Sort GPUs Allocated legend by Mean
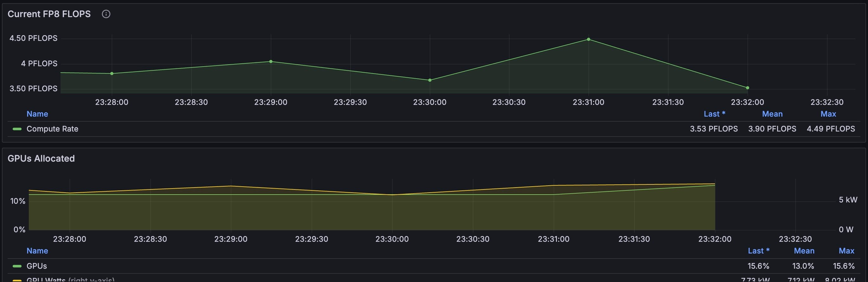The height and width of the screenshot is (282, 868). coord(804,251)
